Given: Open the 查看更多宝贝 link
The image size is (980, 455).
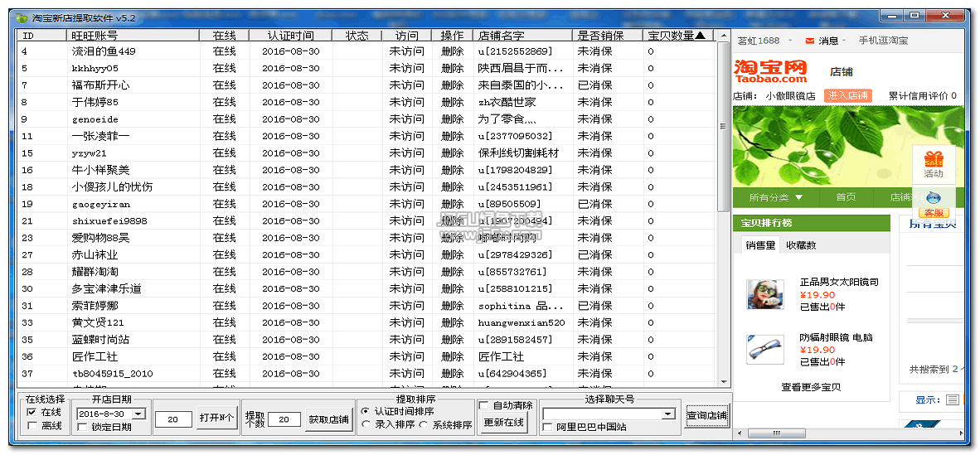Looking at the screenshot, I should point(811,387).
